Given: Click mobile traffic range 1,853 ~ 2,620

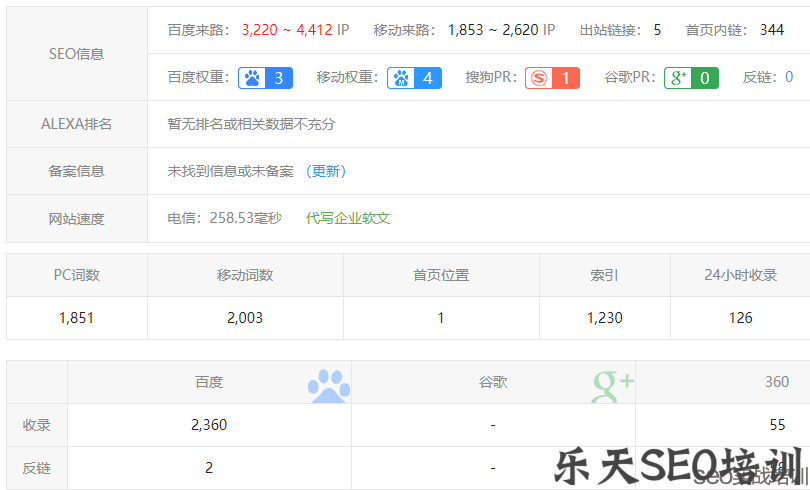Looking at the screenshot, I should [x=493, y=30].
